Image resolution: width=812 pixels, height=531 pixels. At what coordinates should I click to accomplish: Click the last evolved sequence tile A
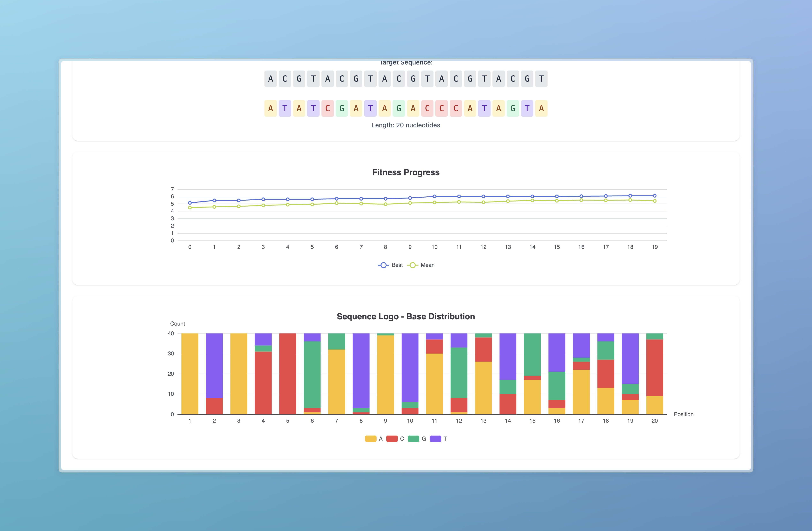(541, 108)
